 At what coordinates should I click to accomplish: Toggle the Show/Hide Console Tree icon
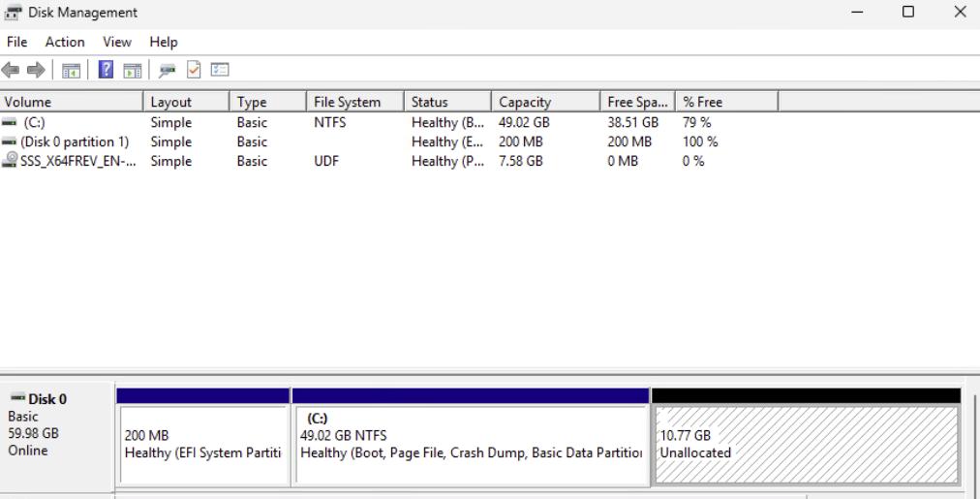(x=71, y=70)
